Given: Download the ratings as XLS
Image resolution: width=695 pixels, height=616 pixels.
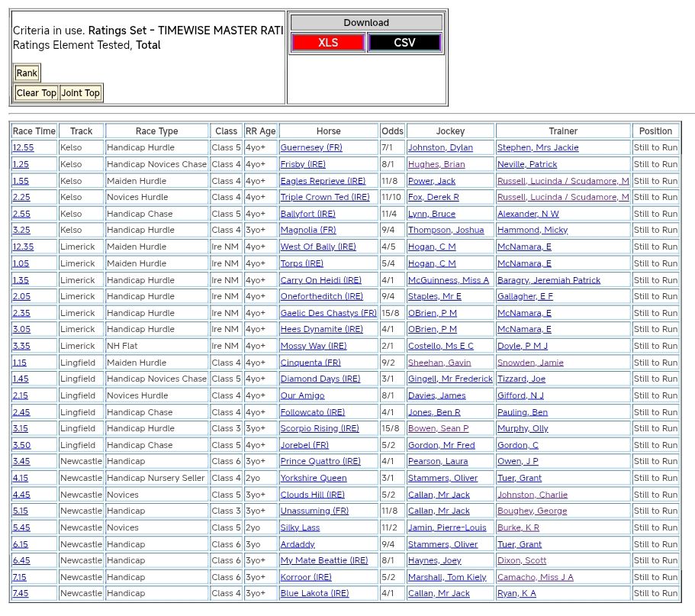Looking at the screenshot, I should click(328, 43).
